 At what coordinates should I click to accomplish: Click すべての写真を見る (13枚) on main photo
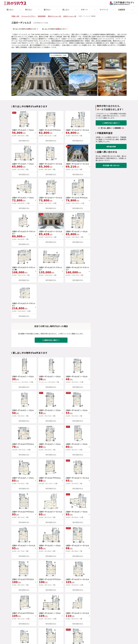pos(58,55)
